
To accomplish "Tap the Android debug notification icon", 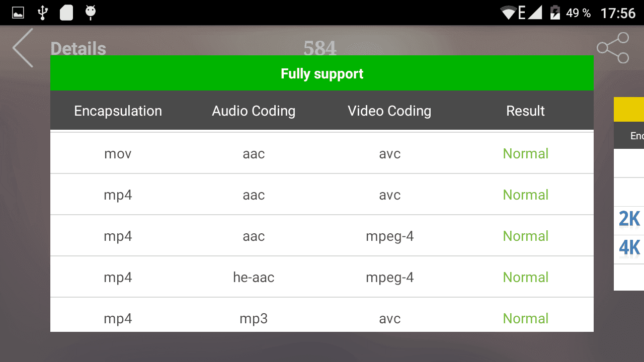I will 91,13.
